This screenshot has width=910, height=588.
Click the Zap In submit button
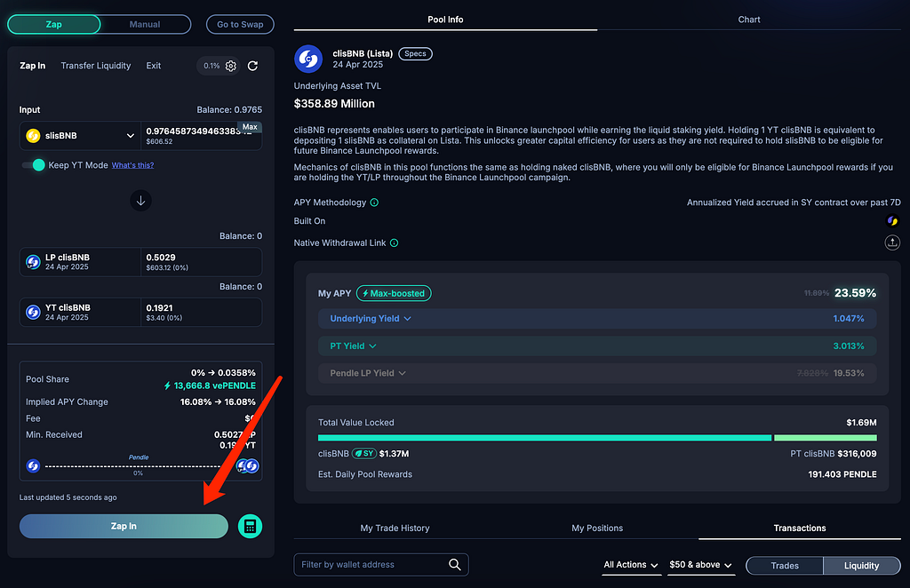click(124, 526)
